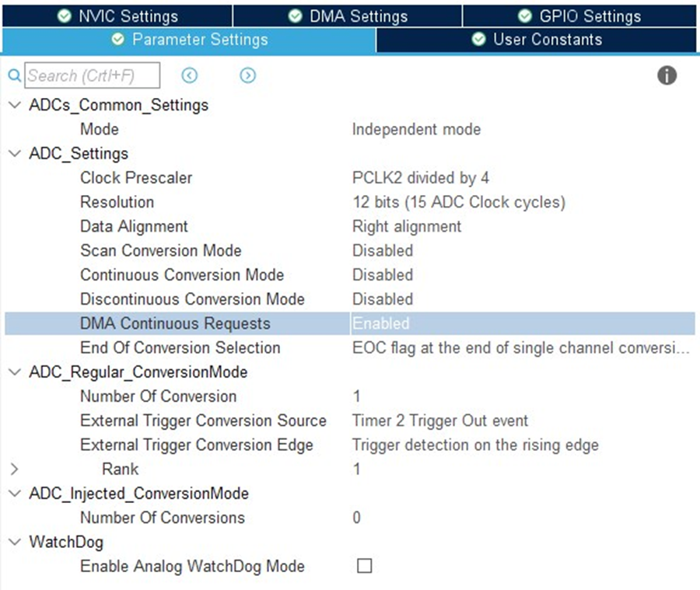Go to next search result arrow
Image resolution: width=700 pixels, height=590 pixels.
point(248,75)
